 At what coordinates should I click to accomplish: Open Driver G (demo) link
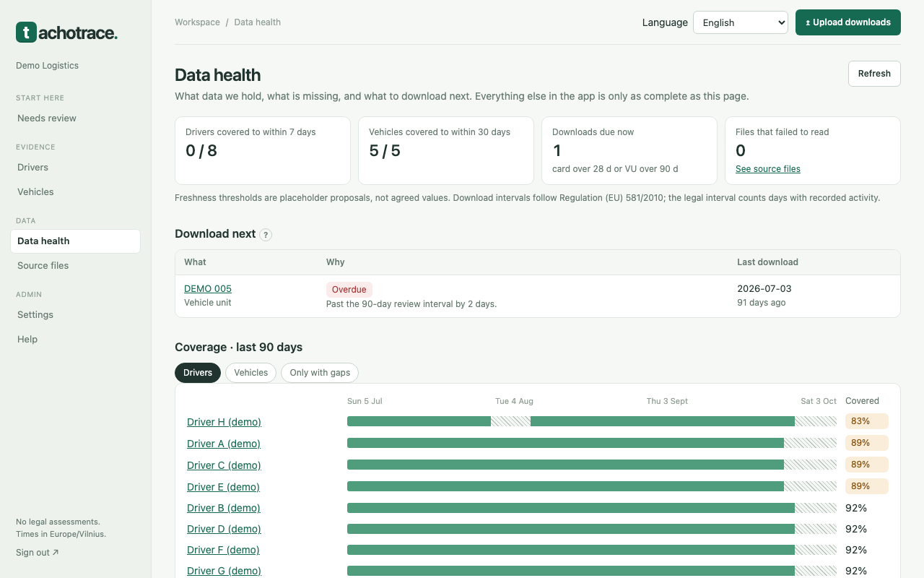pyautogui.click(x=224, y=571)
